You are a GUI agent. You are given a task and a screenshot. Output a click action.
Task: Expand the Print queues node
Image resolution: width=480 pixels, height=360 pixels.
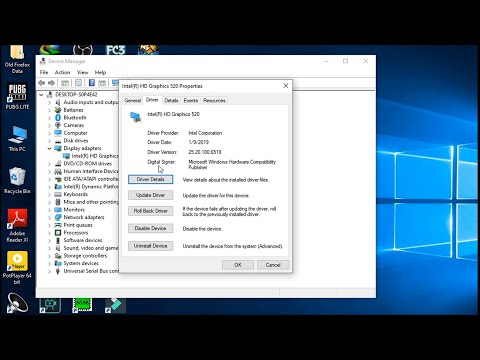[x=49, y=225]
